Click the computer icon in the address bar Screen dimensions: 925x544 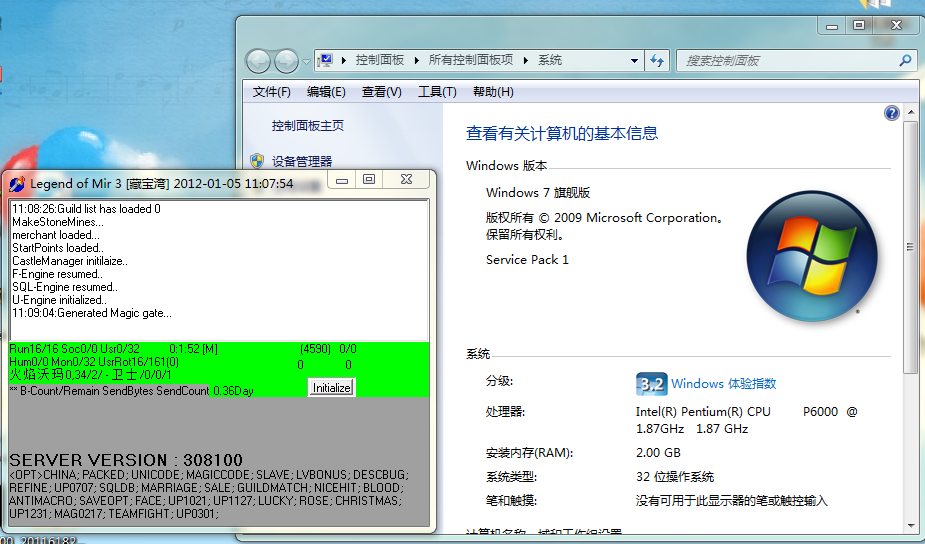[x=325, y=60]
